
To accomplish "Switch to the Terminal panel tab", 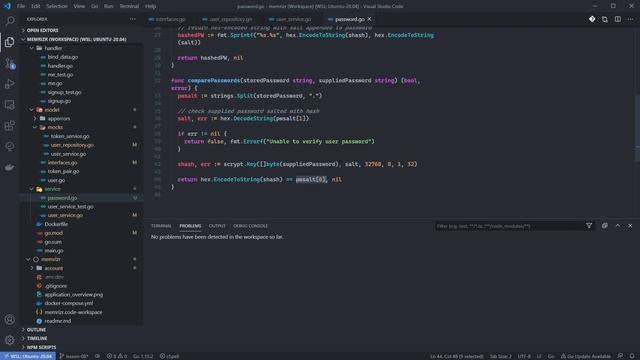I will (x=161, y=226).
